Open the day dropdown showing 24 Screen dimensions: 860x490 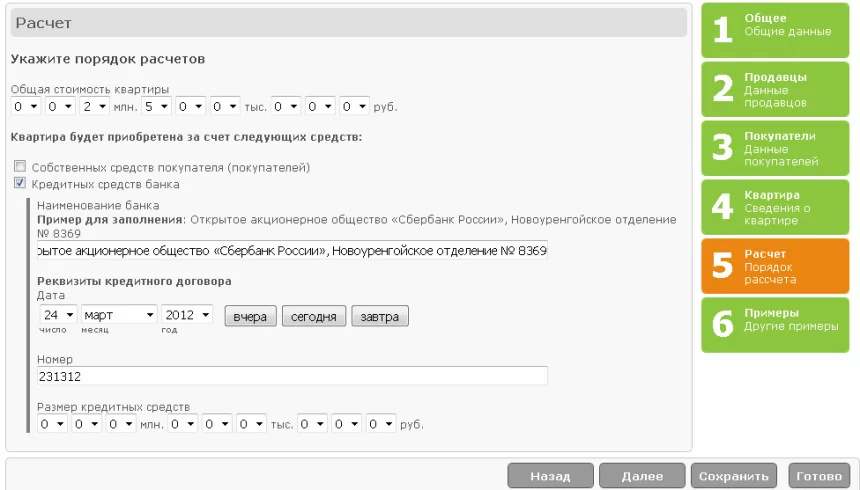[58, 314]
